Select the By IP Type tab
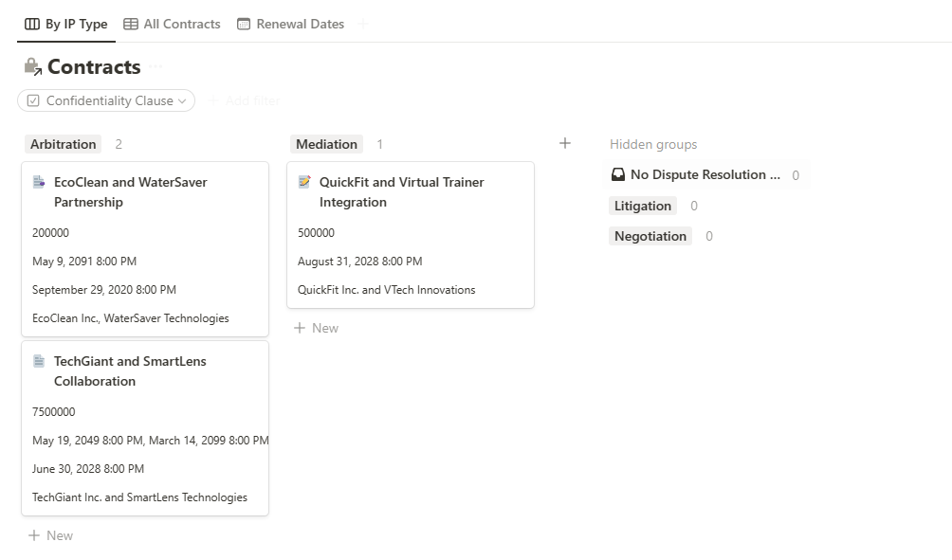Screen dimensions: 952x560 pyautogui.click(x=66, y=25)
